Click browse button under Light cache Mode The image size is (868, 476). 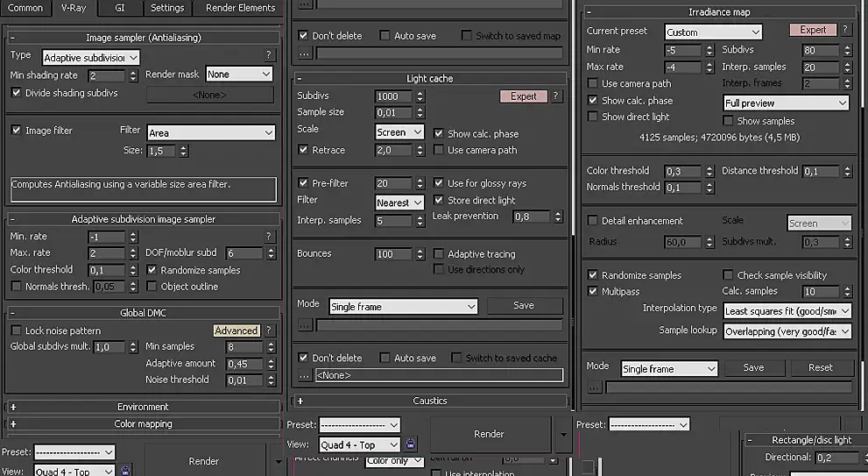(305, 324)
